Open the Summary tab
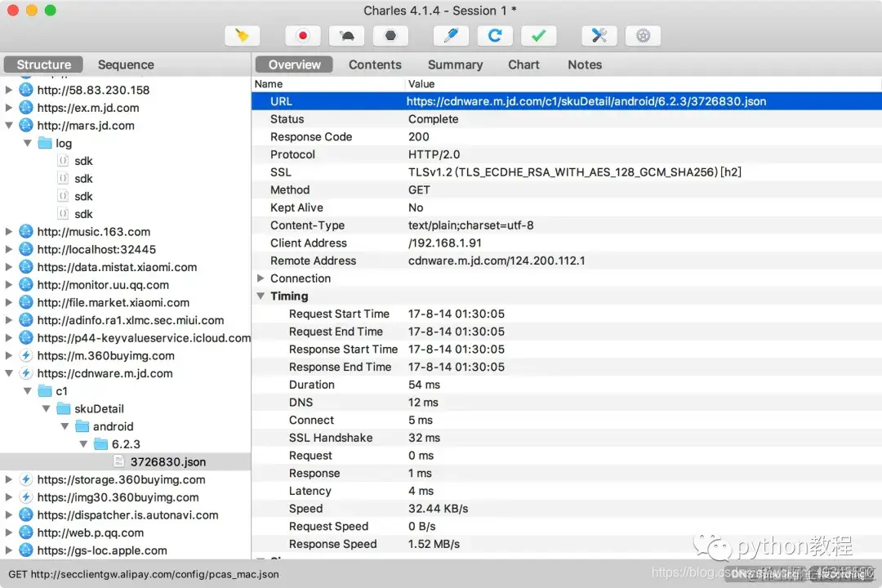Image resolution: width=882 pixels, height=588 pixels. [x=455, y=65]
